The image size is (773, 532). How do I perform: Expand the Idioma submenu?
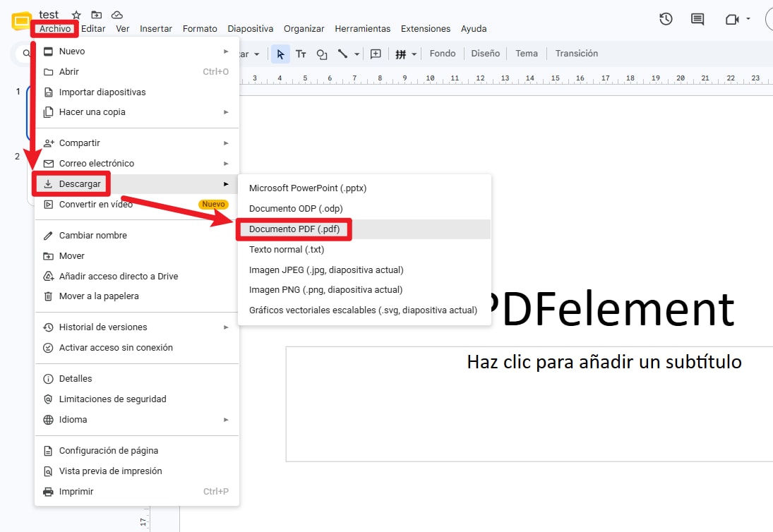pyautogui.click(x=136, y=419)
